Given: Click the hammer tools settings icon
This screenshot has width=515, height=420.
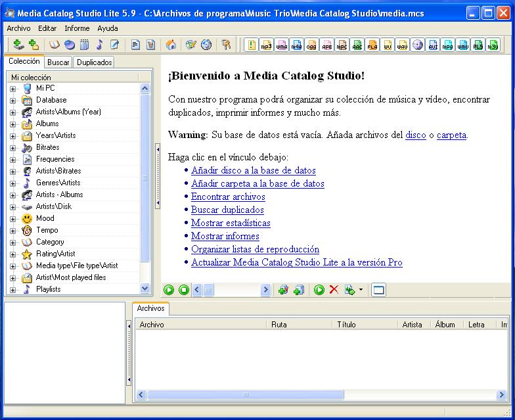Looking at the screenshot, I should (226, 45).
